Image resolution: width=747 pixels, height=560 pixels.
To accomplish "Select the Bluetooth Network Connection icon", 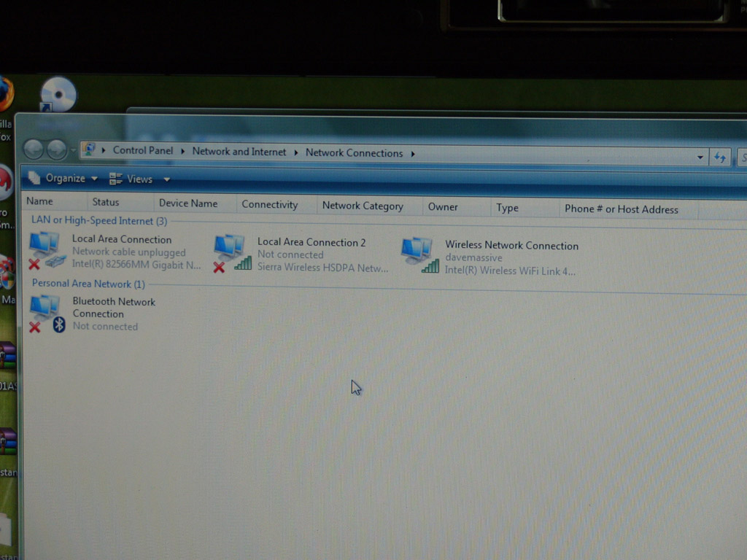I will coord(47,314).
